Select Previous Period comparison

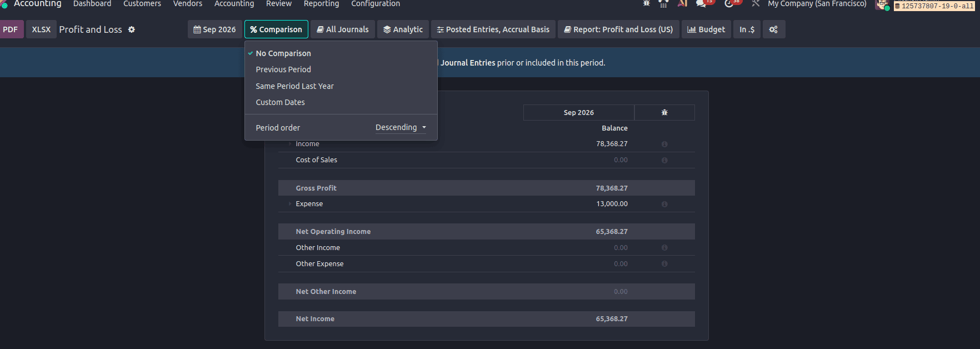point(341,69)
